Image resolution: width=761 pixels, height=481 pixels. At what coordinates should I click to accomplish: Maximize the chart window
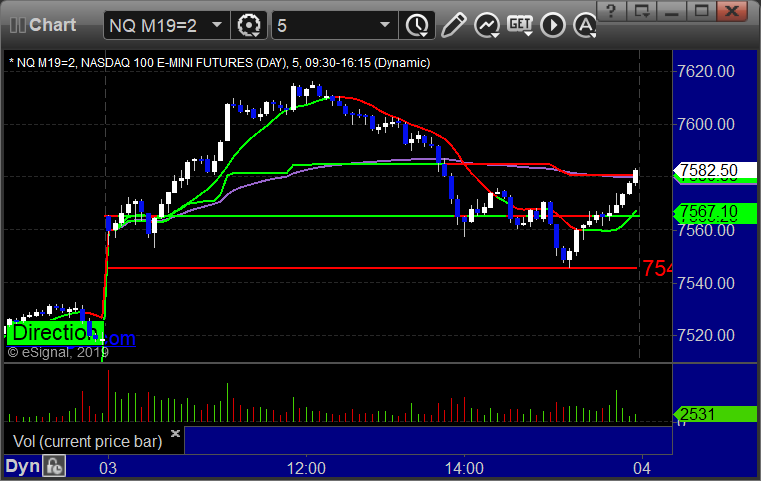click(x=701, y=11)
